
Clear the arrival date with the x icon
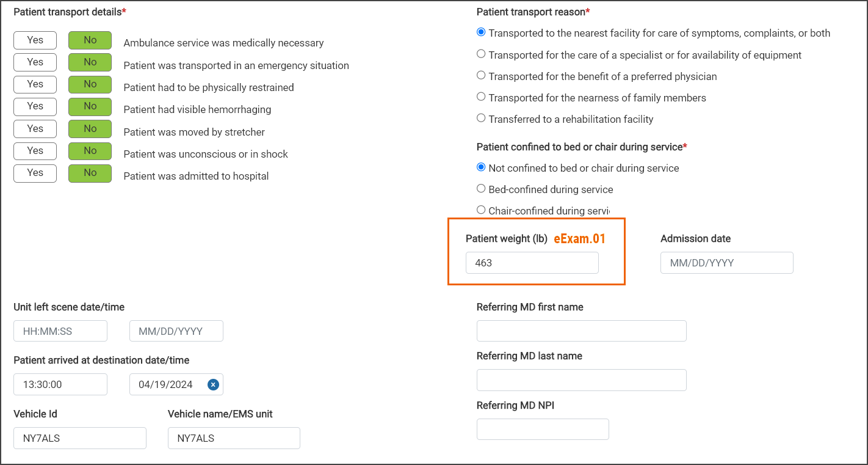[213, 384]
